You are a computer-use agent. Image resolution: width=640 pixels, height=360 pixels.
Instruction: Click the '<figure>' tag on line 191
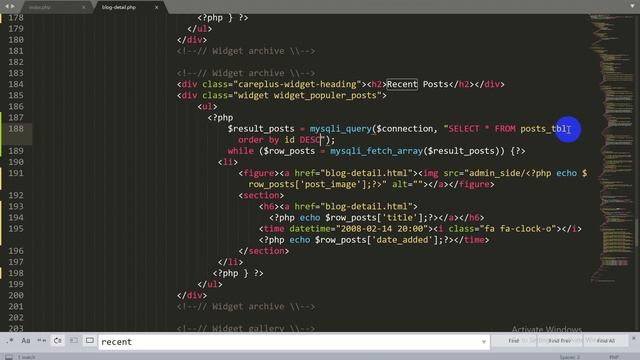pyautogui.click(x=259, y=173)
